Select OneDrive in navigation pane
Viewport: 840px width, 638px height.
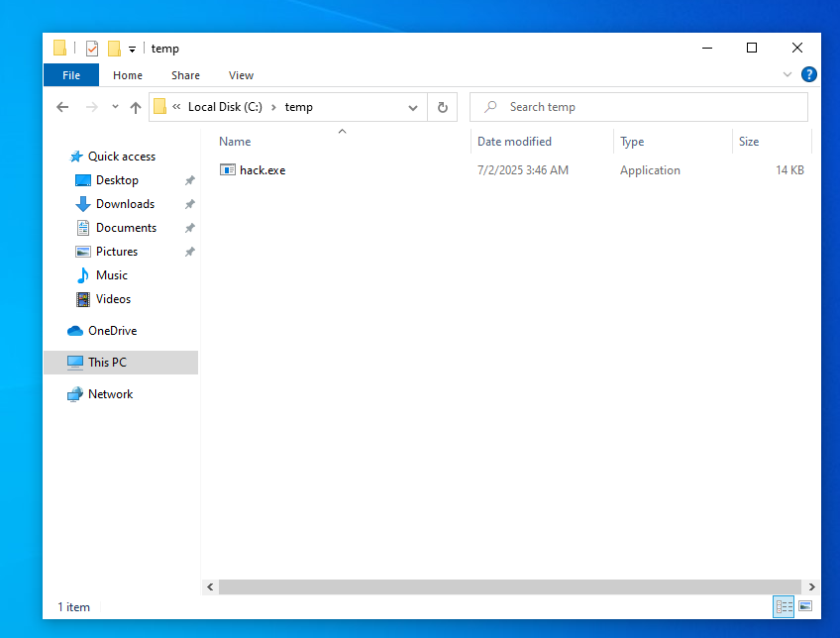pyautogui.click(x=113, y=331)
